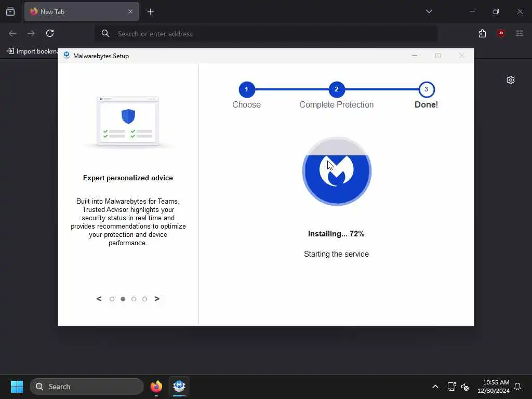This screenshot has height=399, width=532.
Task: Open Malwarebytes installer taskbar icon
Action: [x=179, y=387]
